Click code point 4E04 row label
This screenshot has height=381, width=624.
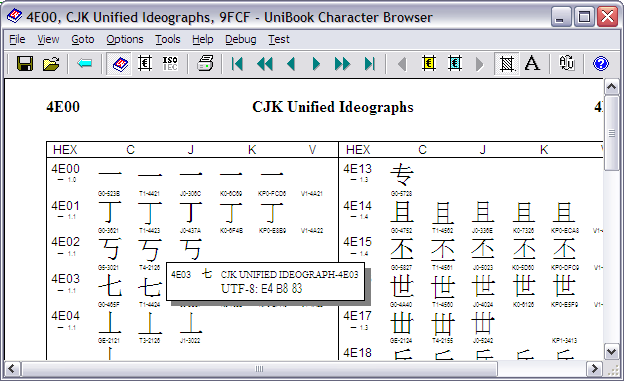pyautogui.click(x=65, y=316)
